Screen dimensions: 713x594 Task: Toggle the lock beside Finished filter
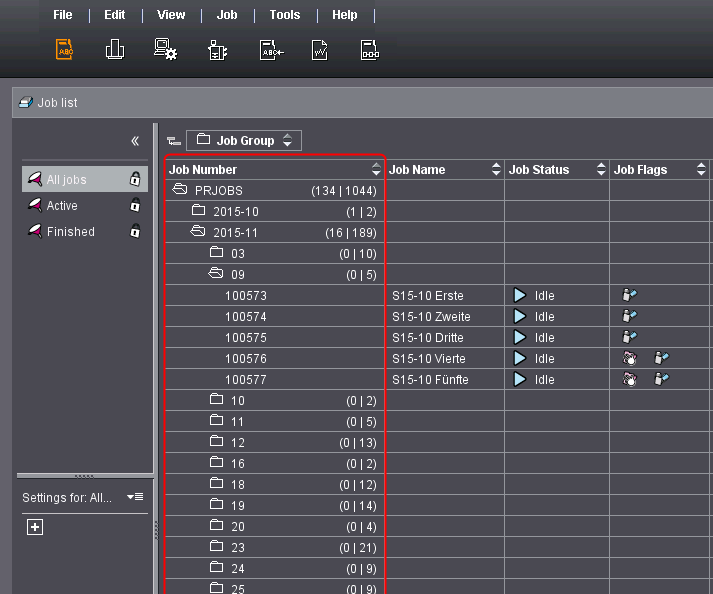click(135, 232)
